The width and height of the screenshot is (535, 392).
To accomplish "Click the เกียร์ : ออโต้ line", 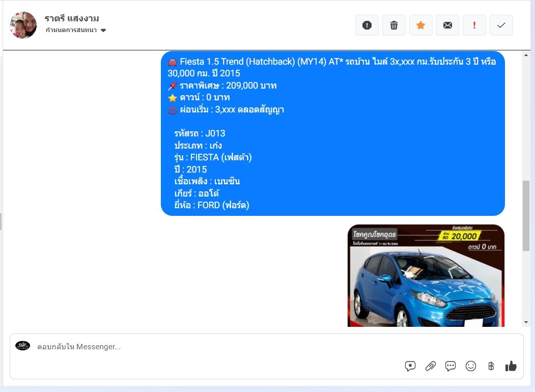I will (196, 193).
